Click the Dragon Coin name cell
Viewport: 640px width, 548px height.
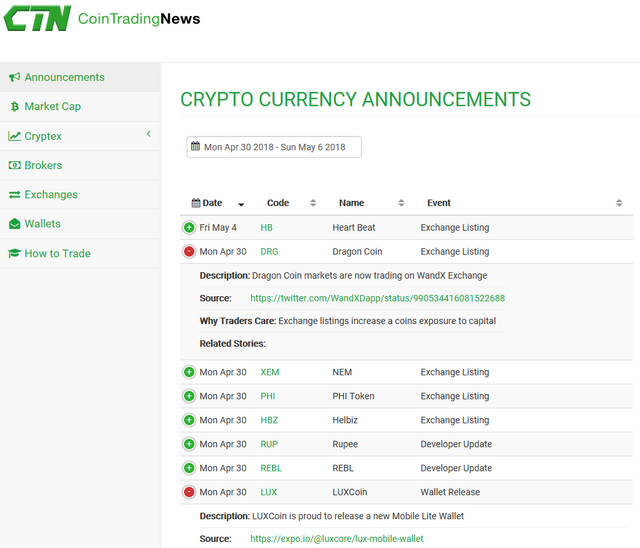pos(357,252)
